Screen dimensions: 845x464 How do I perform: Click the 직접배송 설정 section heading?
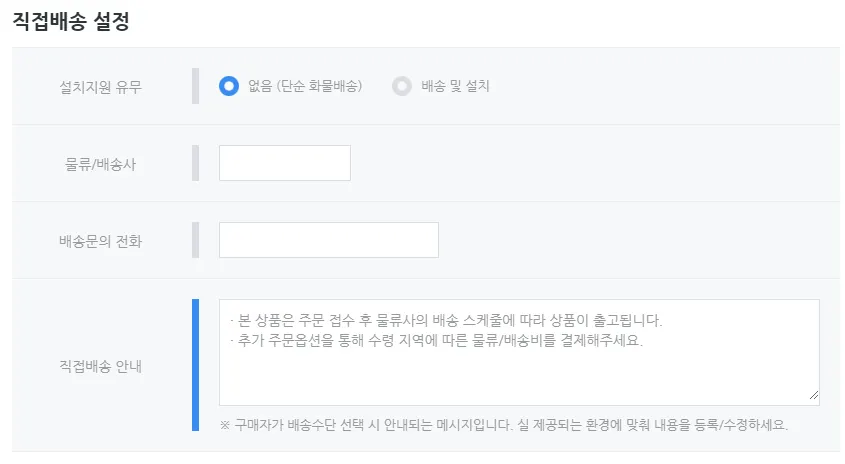(x=71, y=22)
